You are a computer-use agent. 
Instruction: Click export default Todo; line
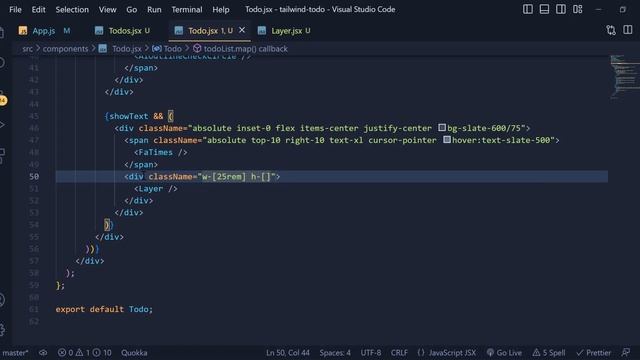(x=104, y=309)
